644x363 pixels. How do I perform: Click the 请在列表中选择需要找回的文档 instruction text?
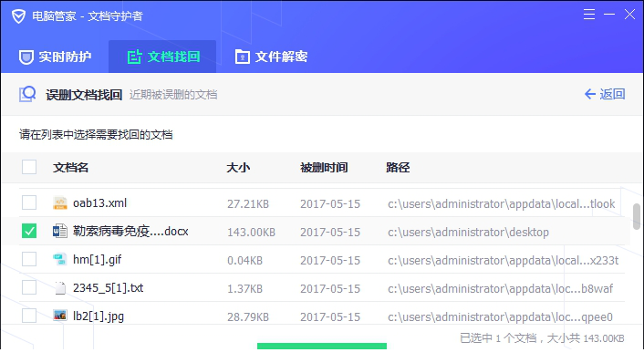click(x=96, y=135)
